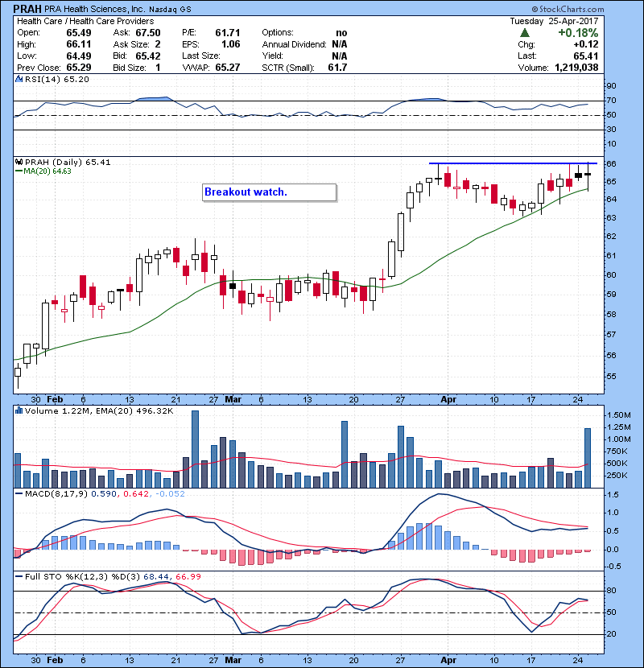Click the Breakout watch. annotation box
This screenshot has height=668, width=644.
(270, 192)
